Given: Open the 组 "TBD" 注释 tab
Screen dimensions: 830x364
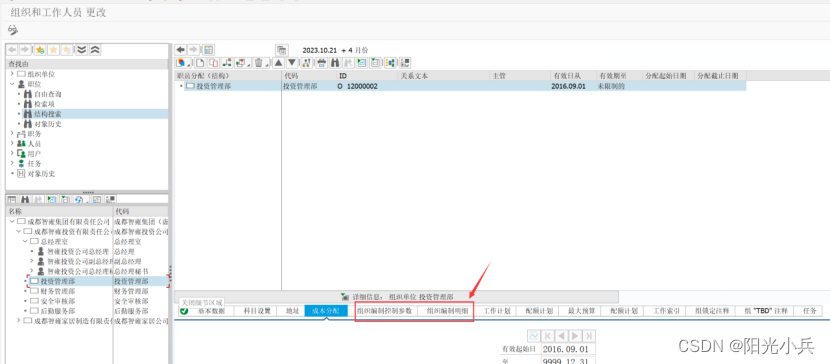Looking at the screenshot, I should 765,311.
